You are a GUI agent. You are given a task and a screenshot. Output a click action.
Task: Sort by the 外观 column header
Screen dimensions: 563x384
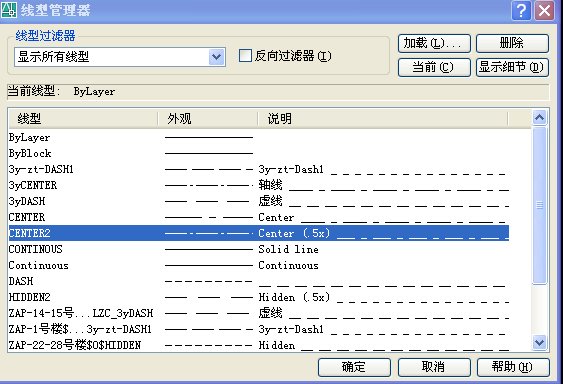[208, 119]
